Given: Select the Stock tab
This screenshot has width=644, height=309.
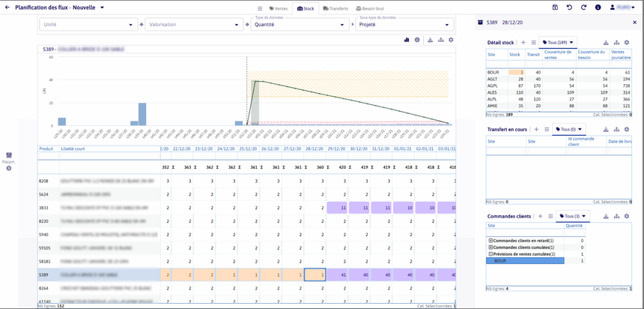Looking at the screenshot, I should [x=306, y=8].
